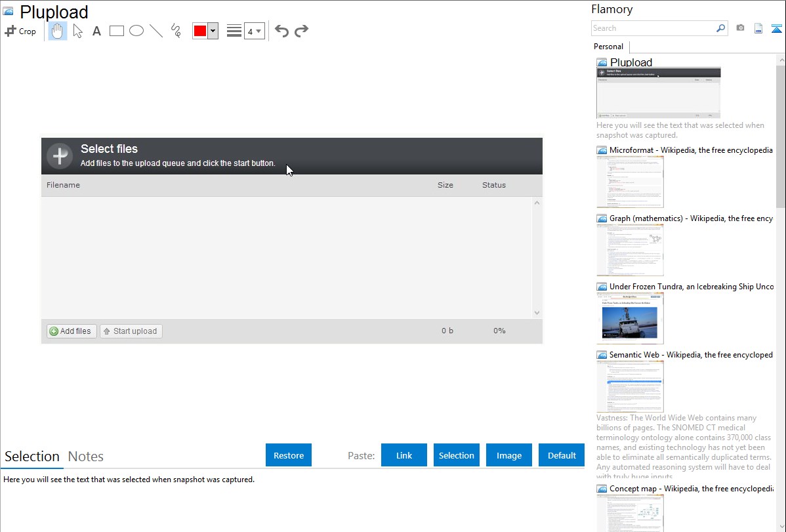Viewport: 786px width, 532px height.
Task: Click the Under Frozen Tundra title text
Action: 692,286
